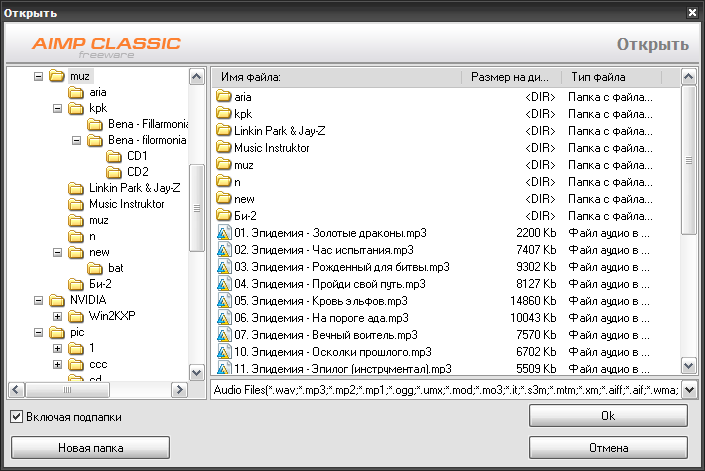
Task: Click the tree horizontal scroll right arrow
Action: point(179,389)
